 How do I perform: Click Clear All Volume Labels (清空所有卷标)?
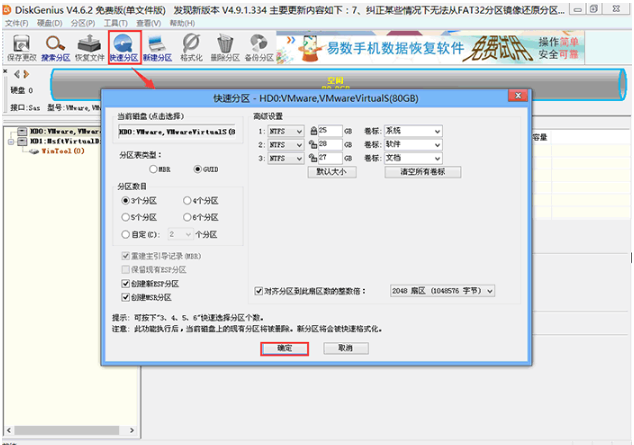423,172
